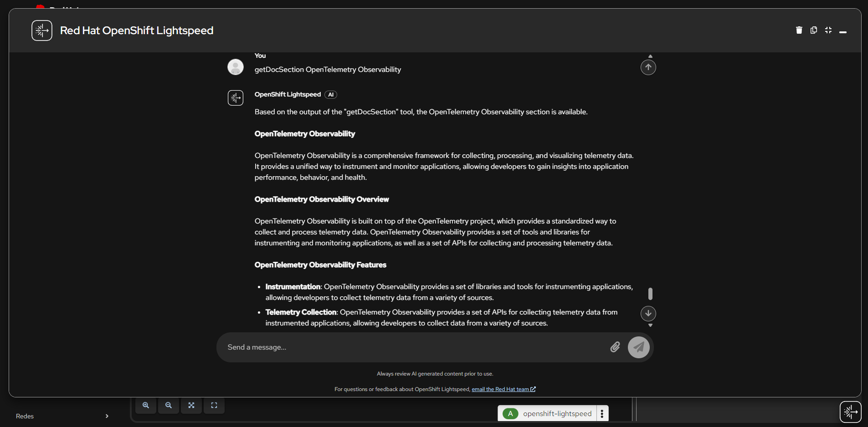Open the OpenShift Lightspeed launcher icon
868x427 pixels.
850,412
